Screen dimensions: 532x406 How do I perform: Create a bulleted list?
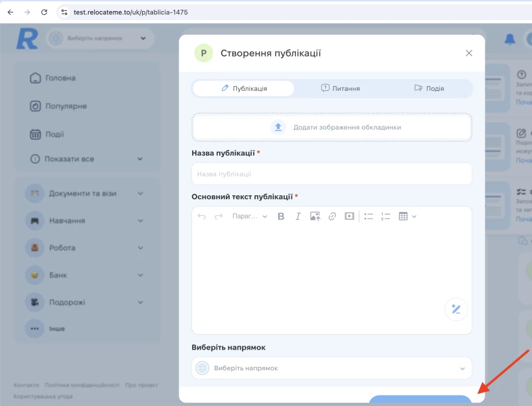369,217
